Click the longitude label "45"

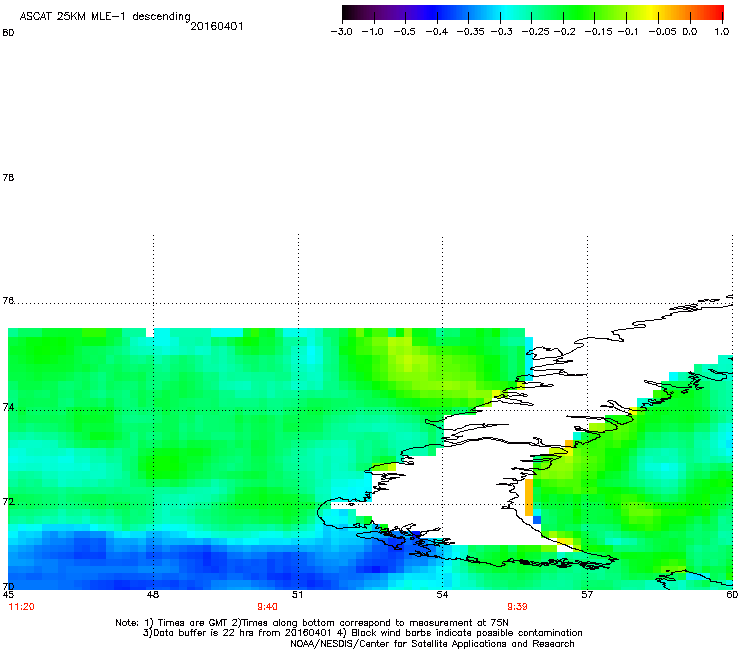tap(8, 595)
